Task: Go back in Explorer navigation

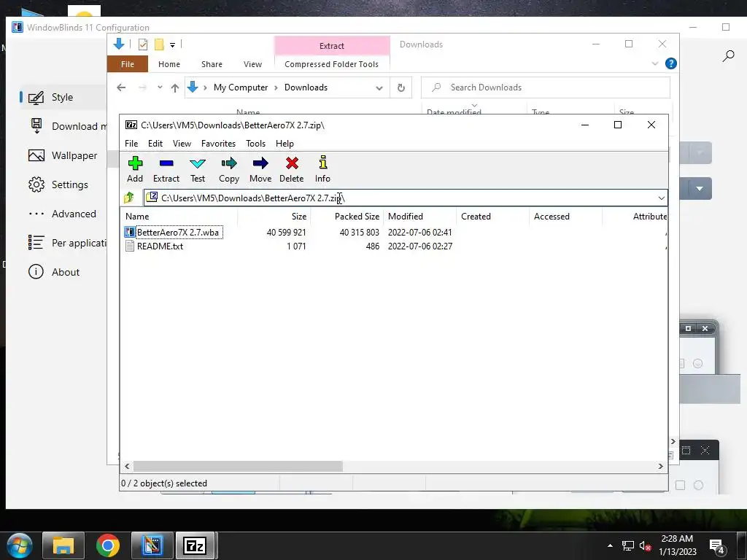Action: tap(121, 87)
